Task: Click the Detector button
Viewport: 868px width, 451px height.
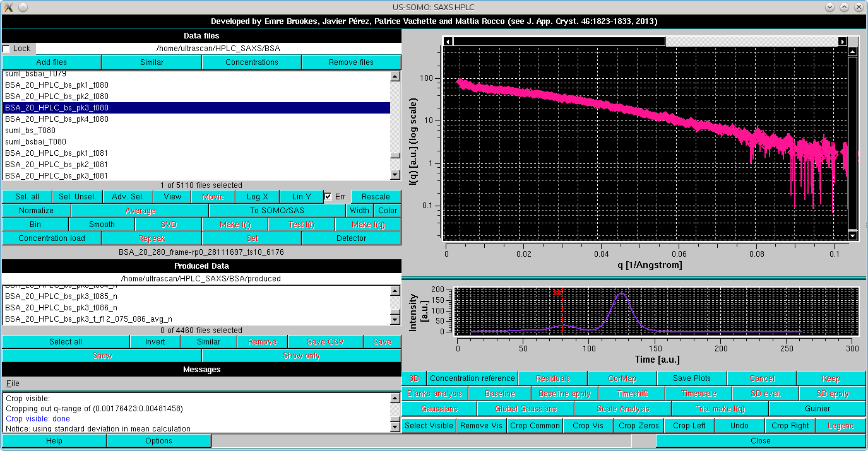Action: (x=352, y=238)
